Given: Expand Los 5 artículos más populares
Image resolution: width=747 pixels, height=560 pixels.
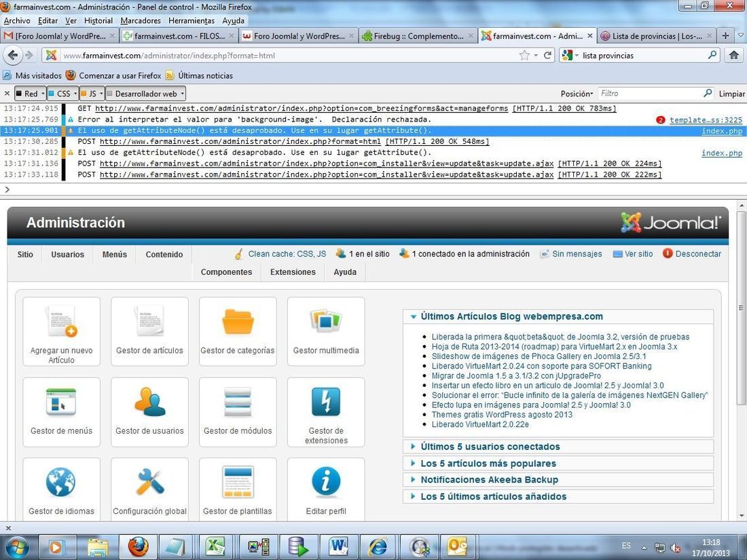Looking at the screenshot, I should click(558, 464).
